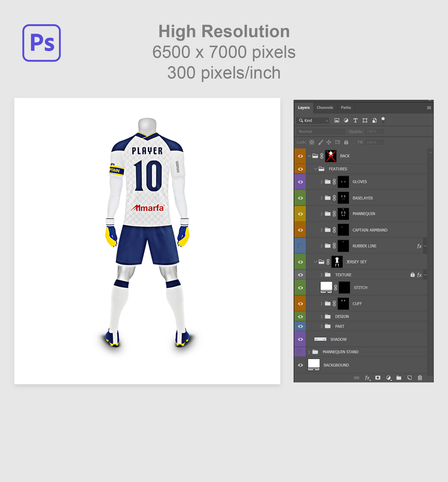448x482 pixels.
Task: Click the add layer mask icon
Action: point(378,378)
